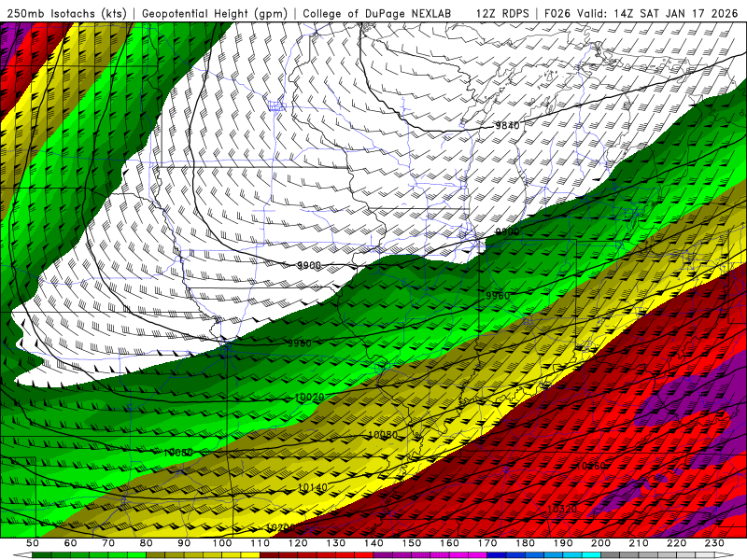Screen dimensions: 747x560
Task: Click the 140 value on the color scale
Action: coord(374,543)
